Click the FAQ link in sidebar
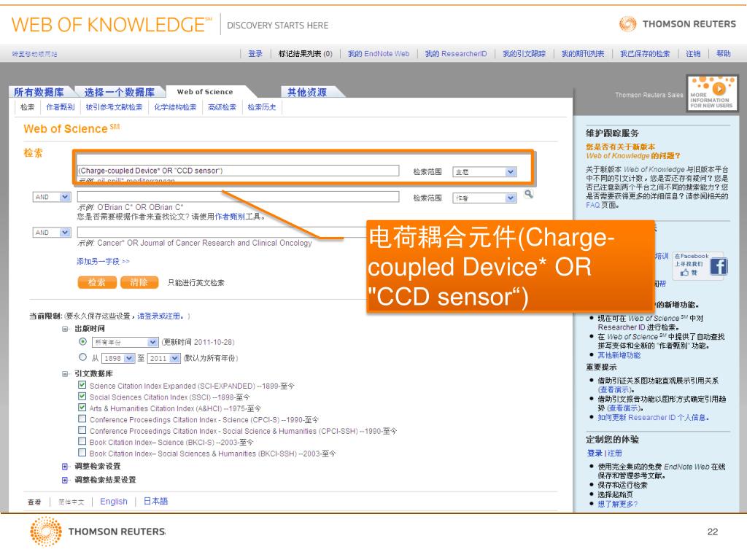 pyautogui.click(x=592, y=205)
